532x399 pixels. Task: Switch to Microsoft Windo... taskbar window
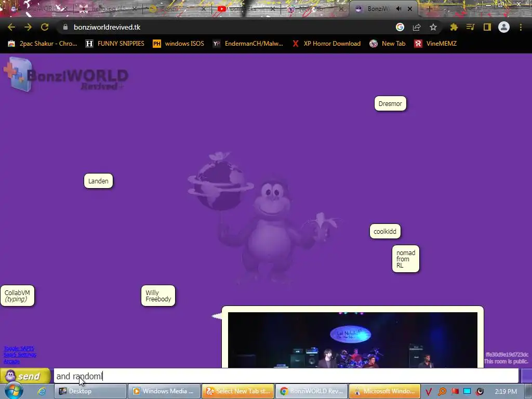pos(385,391)
